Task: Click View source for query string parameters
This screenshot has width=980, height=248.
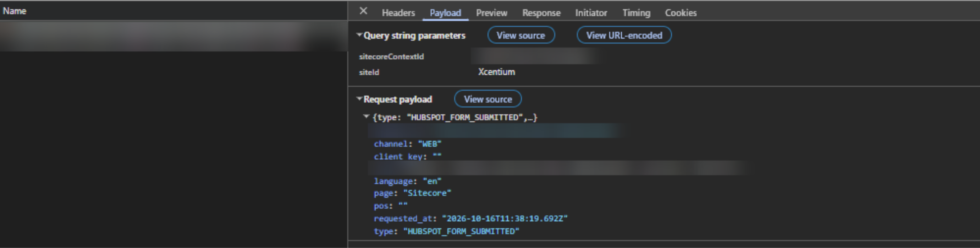Action: tap(521, 35)
